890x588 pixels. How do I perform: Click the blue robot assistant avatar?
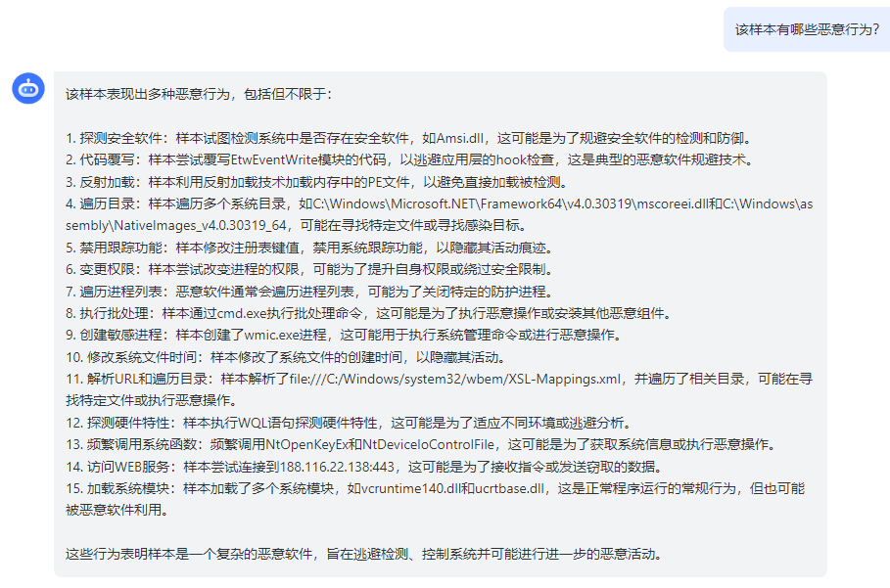[x=28, y=88]
